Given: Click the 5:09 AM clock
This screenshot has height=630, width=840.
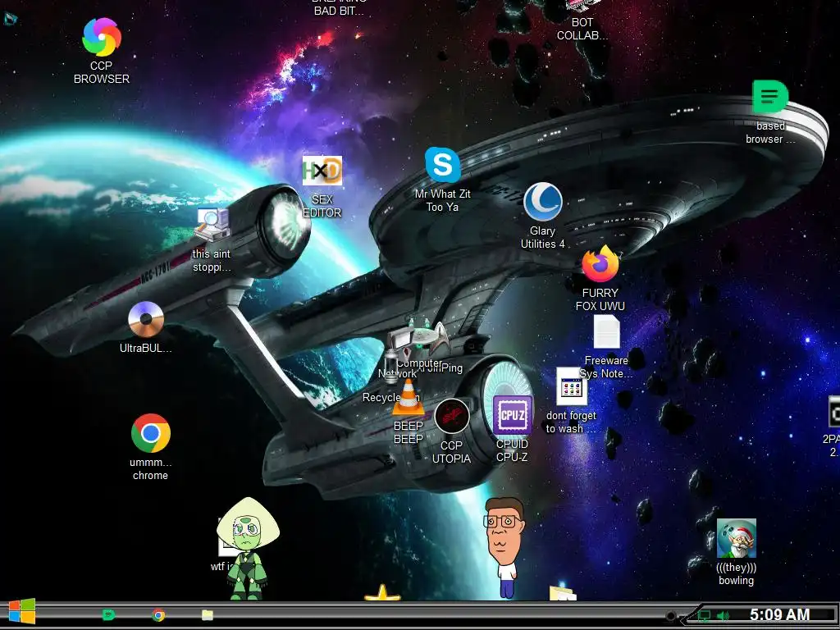Looking at the screenshot, I should pos(779,614).
